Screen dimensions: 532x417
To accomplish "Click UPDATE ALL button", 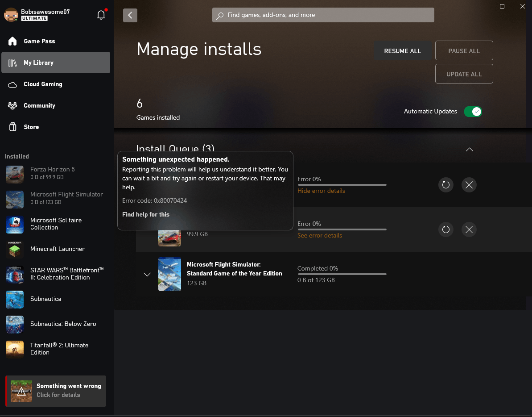I will point(464,74).
